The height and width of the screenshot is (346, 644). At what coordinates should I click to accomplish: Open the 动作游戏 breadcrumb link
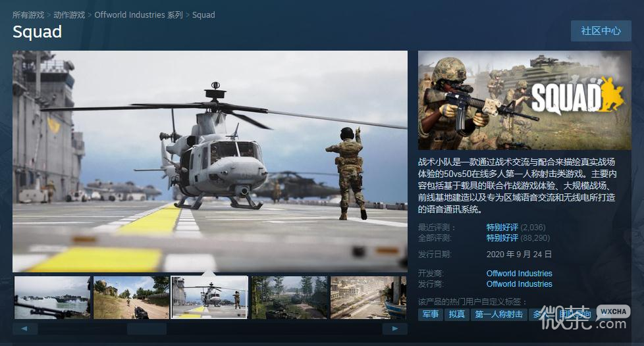pyautogui.click(x=69, y=14)
